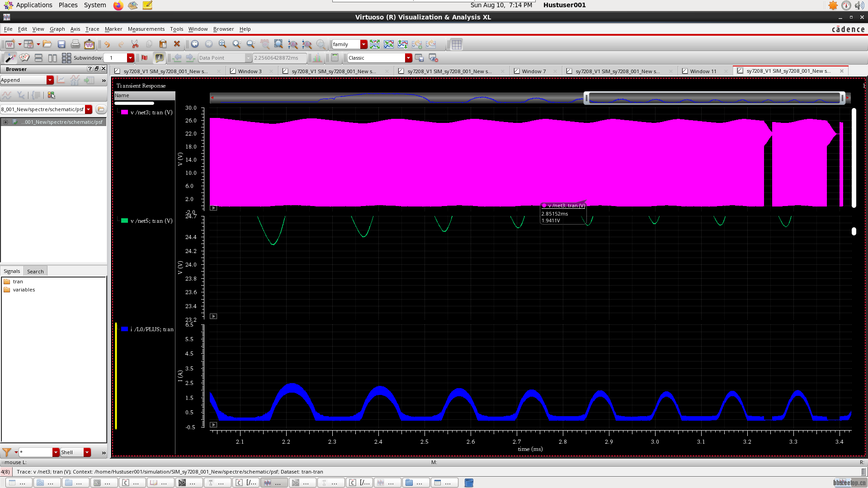Image resolution: width=868 pixels, height=488 pixels.
Task: Open the Places system menu
Action: tap(68, 5)
